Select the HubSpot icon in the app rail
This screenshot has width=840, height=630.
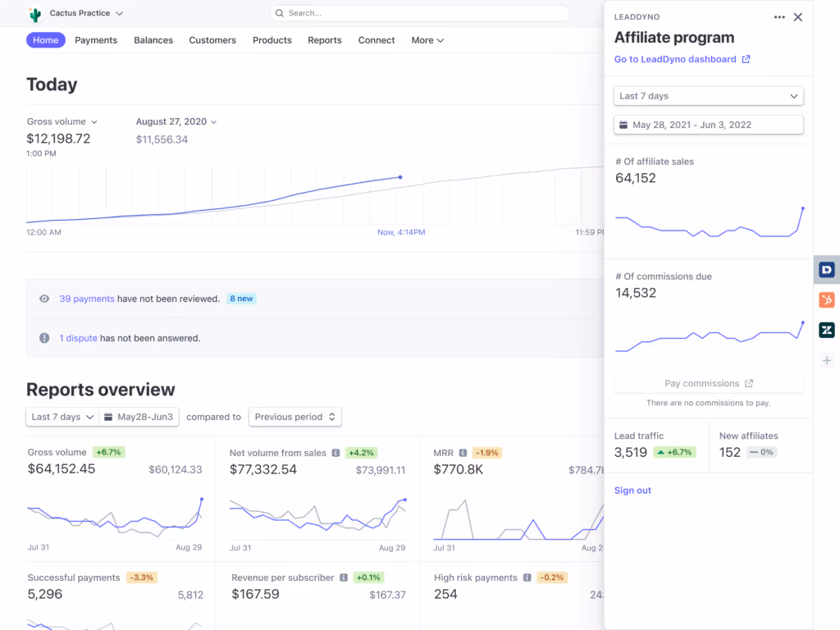(x=827, y=299)
